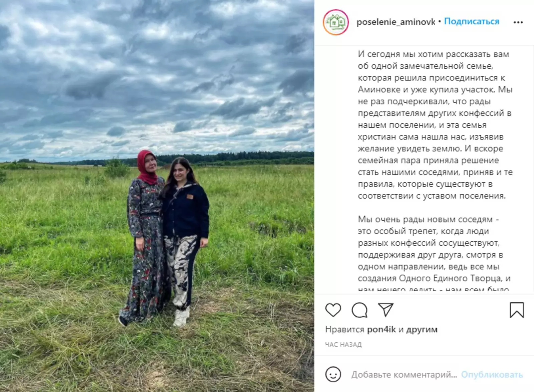Image resolution: width=534 pixels, height=392 pixels.
Task: Click the Добавьте комментарий input field
Action: pos(404,375)
